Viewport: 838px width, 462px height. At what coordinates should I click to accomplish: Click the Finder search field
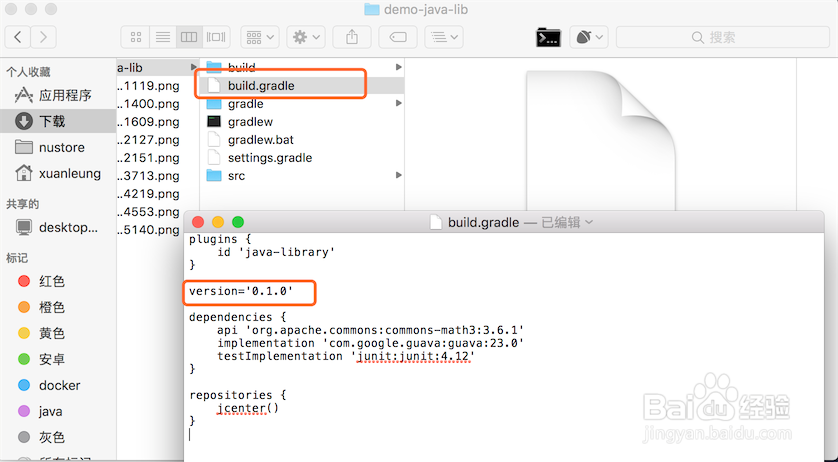point(723,37)
